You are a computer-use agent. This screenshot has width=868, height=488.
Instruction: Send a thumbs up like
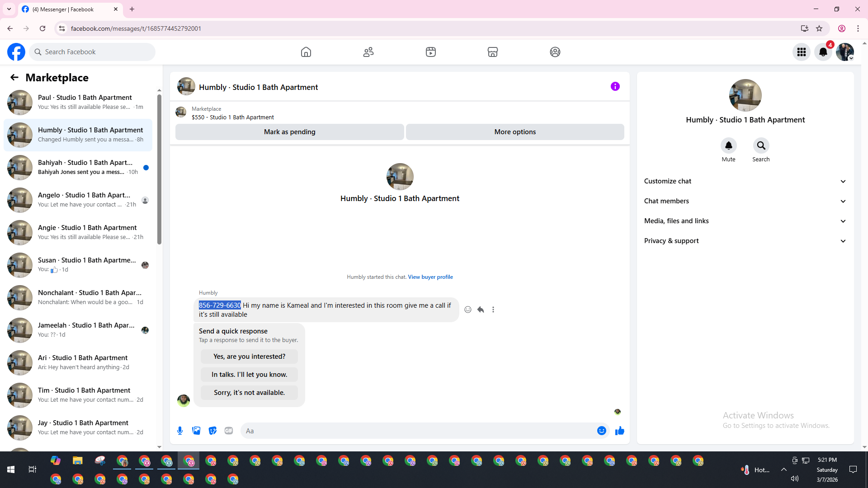620,431
